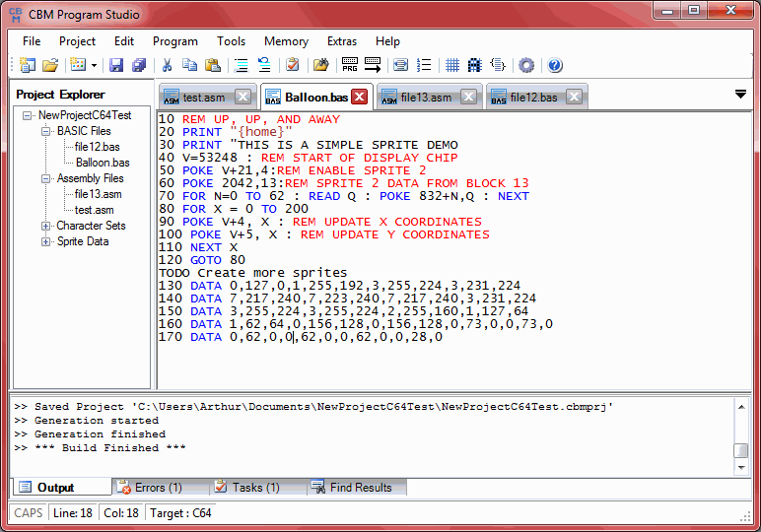Viewport: 761px width, 532px height.
Task: Switch to the file12.bas editor tab
Action: (x=532, y=98)
